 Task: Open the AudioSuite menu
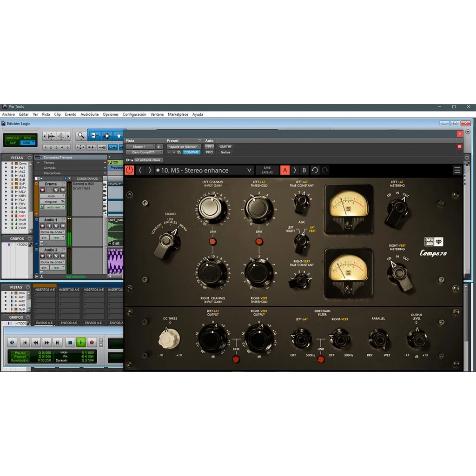pyautogui.click(x=90, y=114)
